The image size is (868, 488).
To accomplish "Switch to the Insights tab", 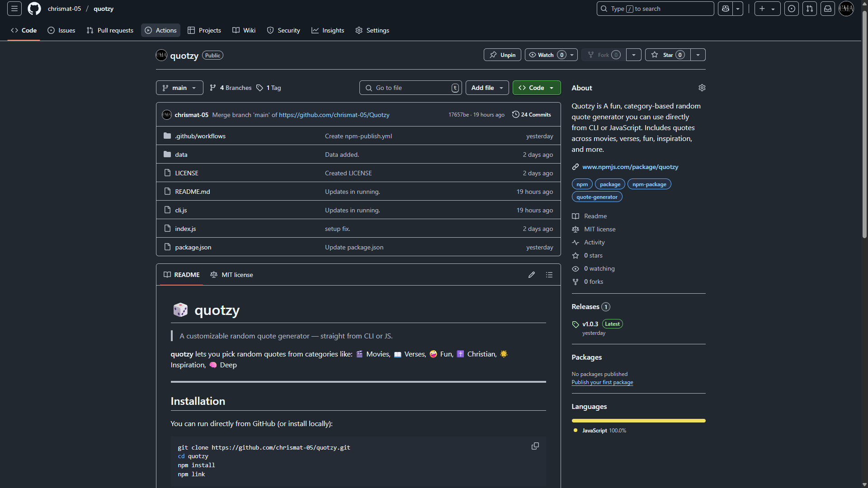I will [x=328, y=30].
